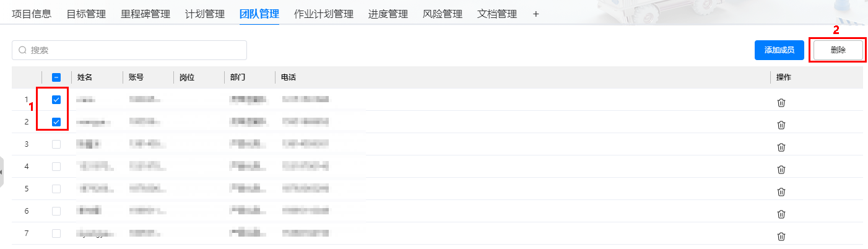Check the checkbox for row 7
868x249 pixels.
click(x=56, y=234)
